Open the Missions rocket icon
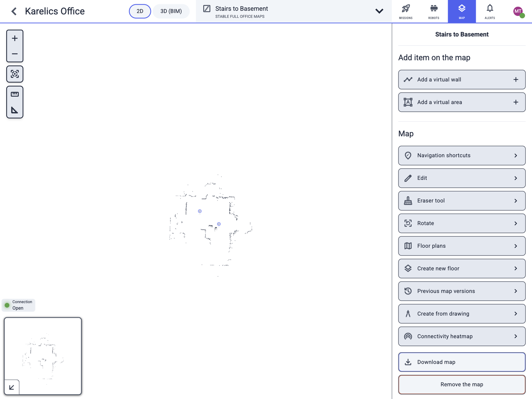The width and height of the screenshot is (532, 399). tap(406, 11)
